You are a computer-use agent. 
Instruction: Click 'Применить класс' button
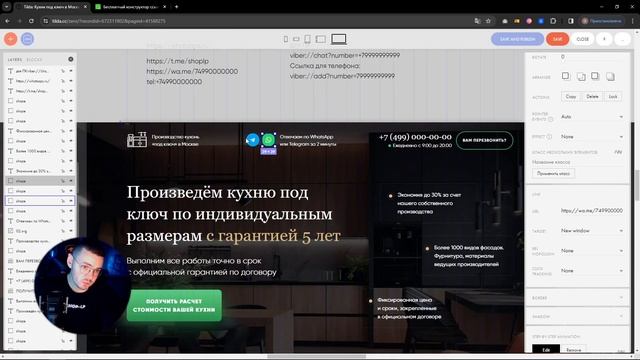tap(553, 173)
